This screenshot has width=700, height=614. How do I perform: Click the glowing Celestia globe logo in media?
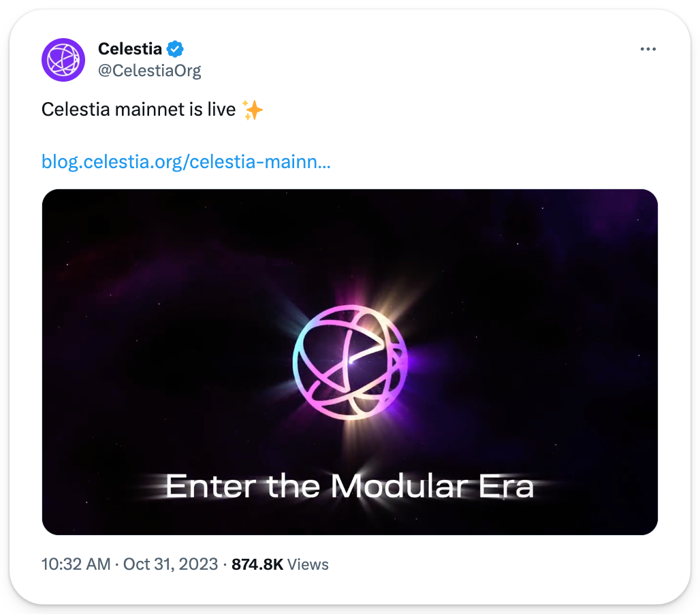[350, 361]
